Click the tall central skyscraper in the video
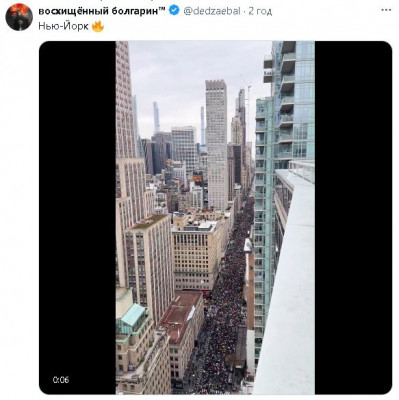 point(217,143)
